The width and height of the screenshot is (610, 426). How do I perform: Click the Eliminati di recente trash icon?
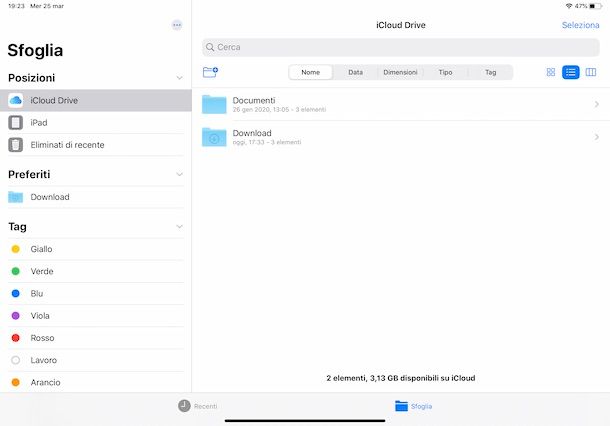[16, 145]
